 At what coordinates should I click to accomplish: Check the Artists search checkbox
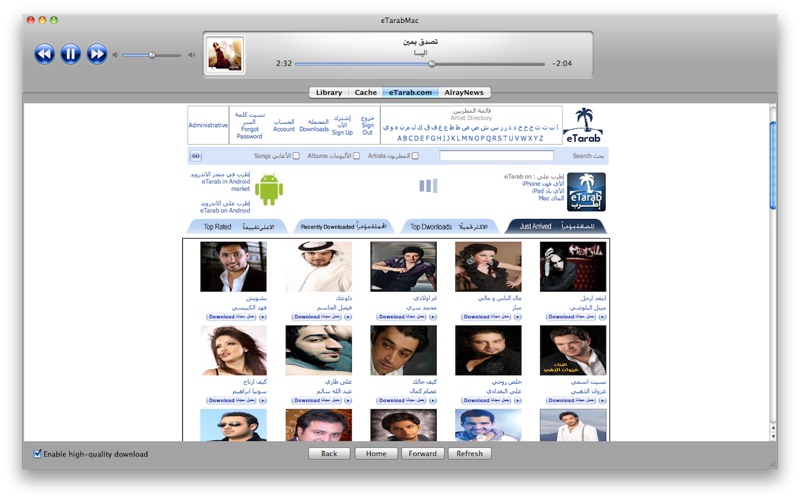[x=415, y=156]
